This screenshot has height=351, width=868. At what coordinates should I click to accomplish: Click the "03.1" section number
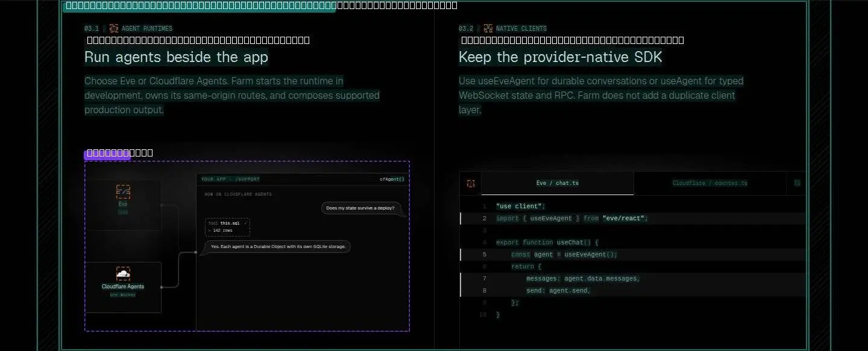point(92,28)
